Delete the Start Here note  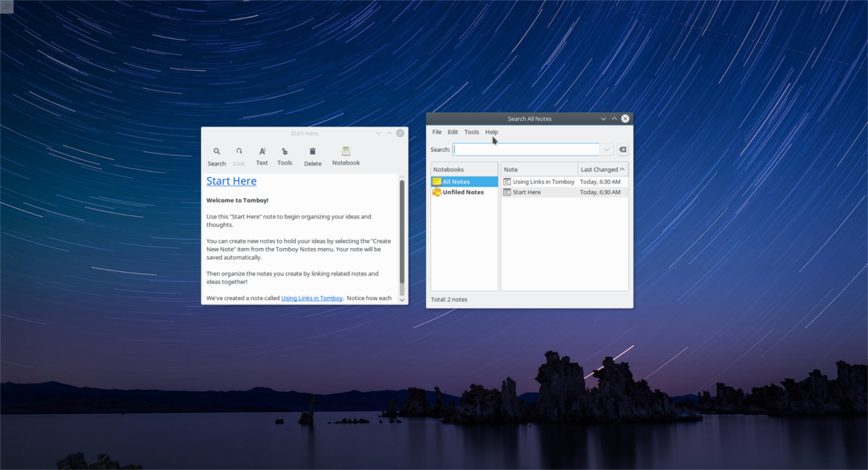[312, 156]
